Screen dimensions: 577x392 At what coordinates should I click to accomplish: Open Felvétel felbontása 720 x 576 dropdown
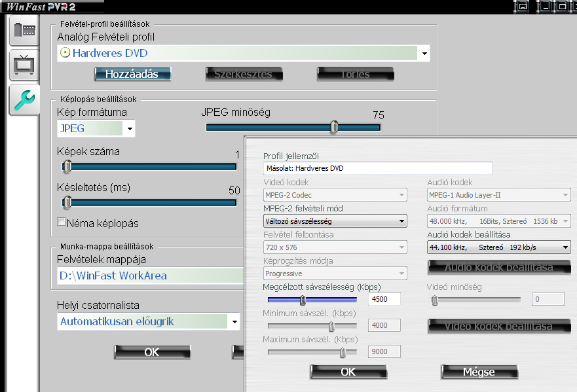point(335,247)
